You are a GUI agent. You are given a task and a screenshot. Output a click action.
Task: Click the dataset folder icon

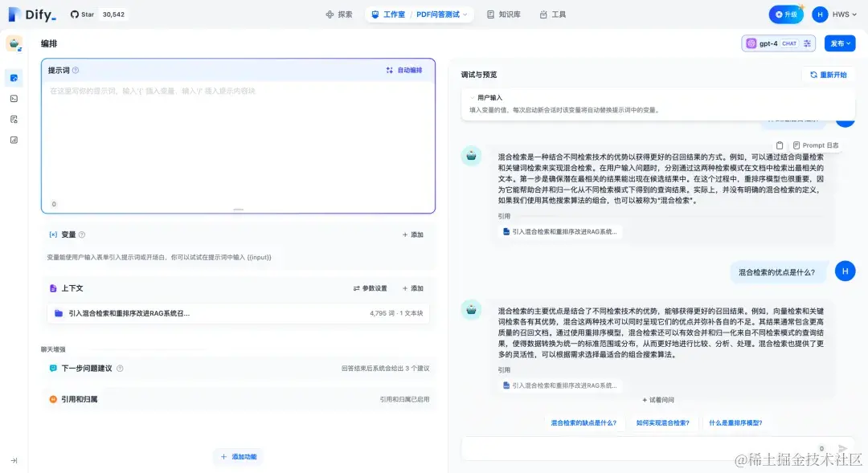(x=59, y=313)
